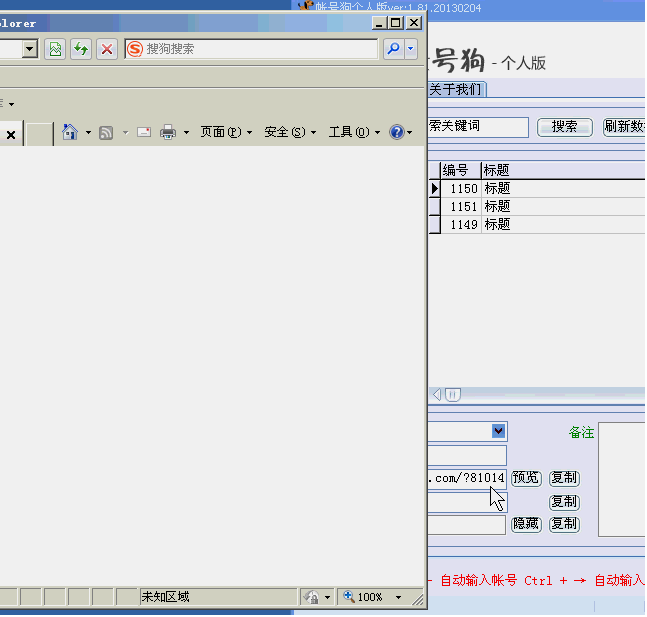The image size is (647, 617).
Task: Click the RSS feeds icon
Action: point(106,133)
